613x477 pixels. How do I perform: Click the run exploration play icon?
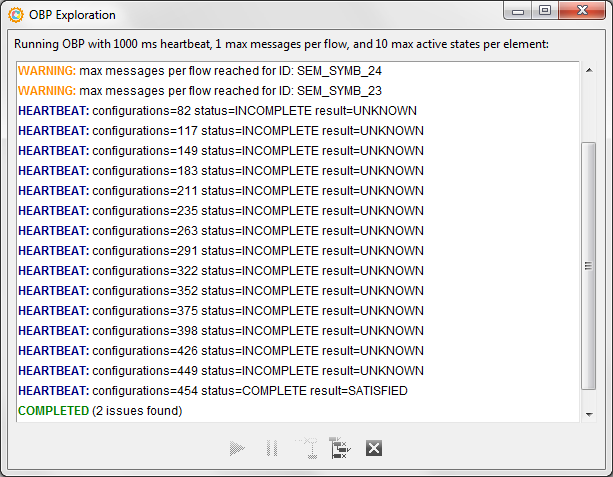[237, 449]
